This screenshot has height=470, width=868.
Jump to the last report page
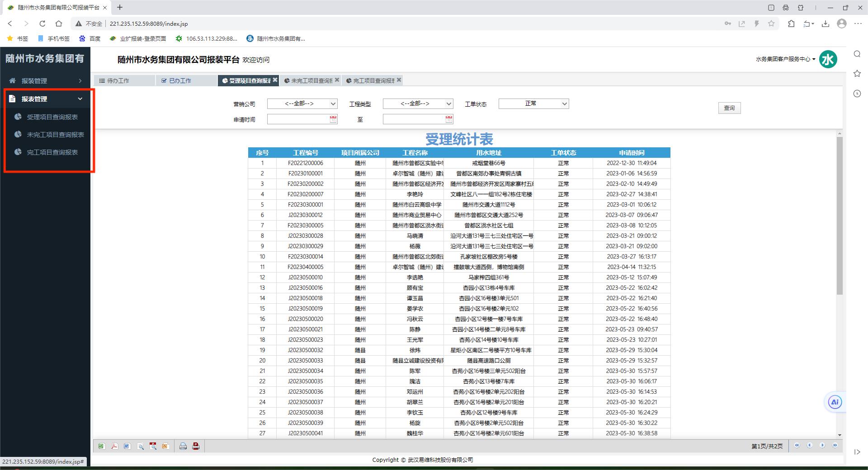[835, 446]
